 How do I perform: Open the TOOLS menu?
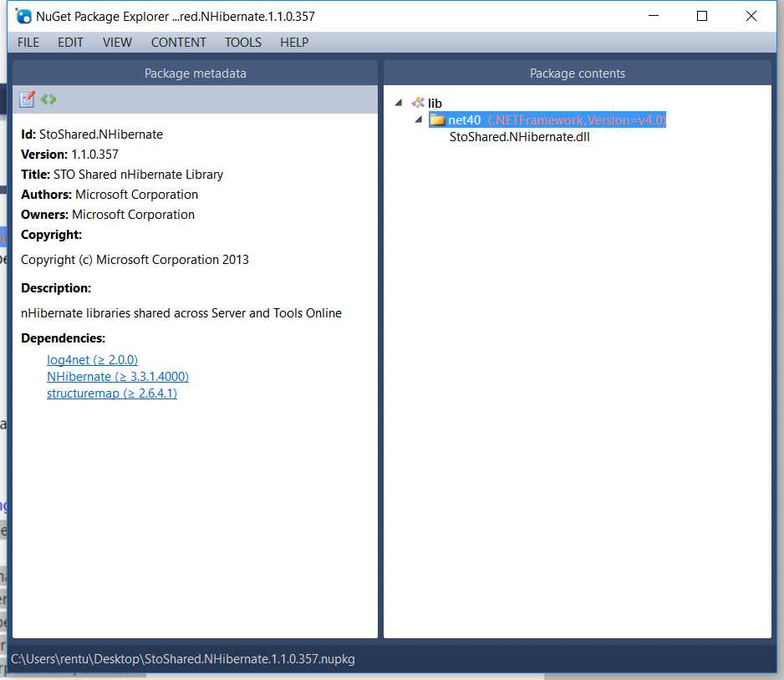coord(243,43)
